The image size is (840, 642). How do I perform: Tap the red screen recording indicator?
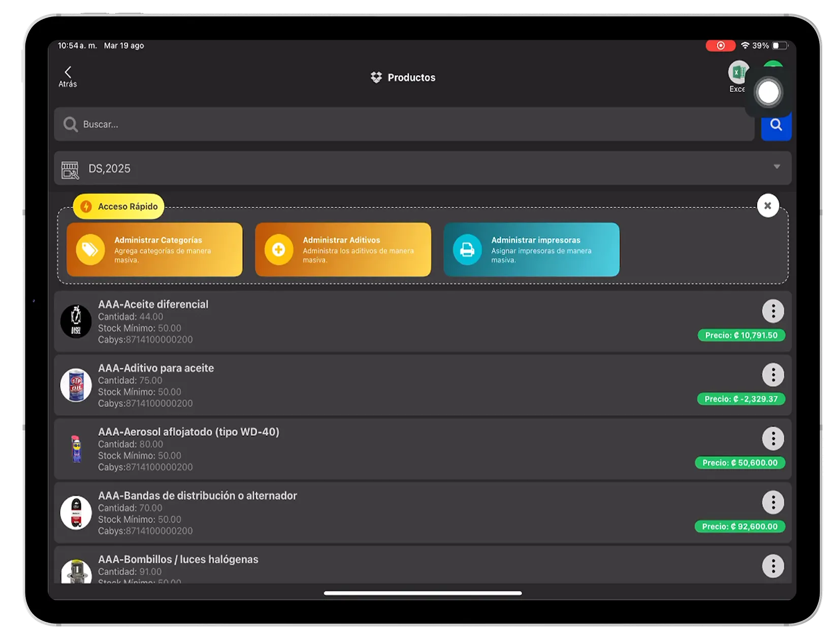coord(720,45)
